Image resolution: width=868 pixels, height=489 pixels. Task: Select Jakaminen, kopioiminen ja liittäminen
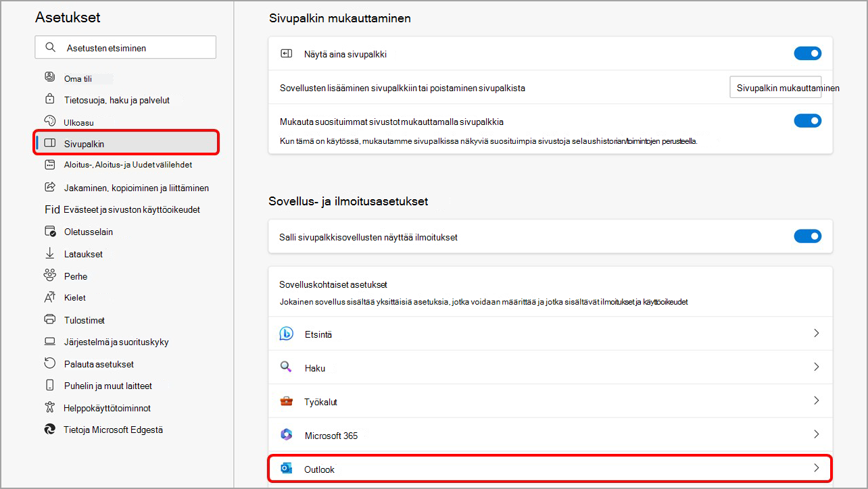tap(136, 188)
